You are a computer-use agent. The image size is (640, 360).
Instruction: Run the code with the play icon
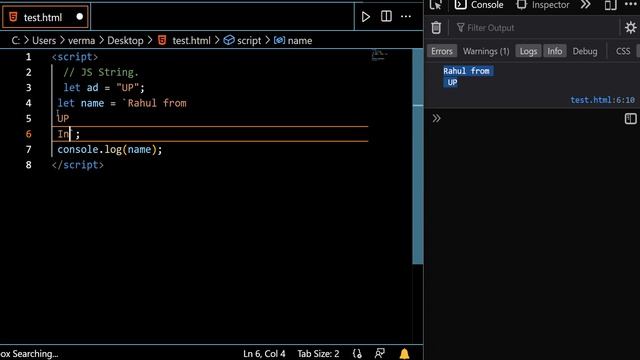tap(366, 17)
